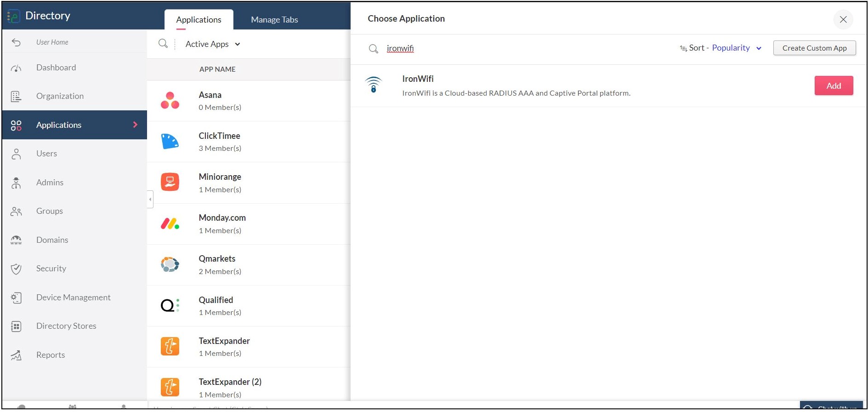Click the Groups people icon
The height and width of the screenshot is (412, 868).
point(16,211)
